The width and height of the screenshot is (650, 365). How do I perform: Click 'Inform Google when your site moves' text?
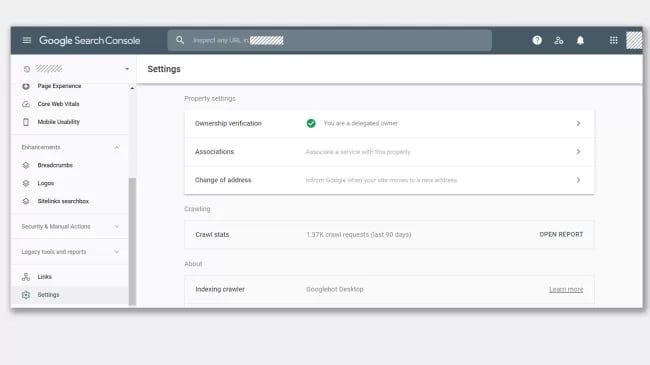click(x=381, y=180)
